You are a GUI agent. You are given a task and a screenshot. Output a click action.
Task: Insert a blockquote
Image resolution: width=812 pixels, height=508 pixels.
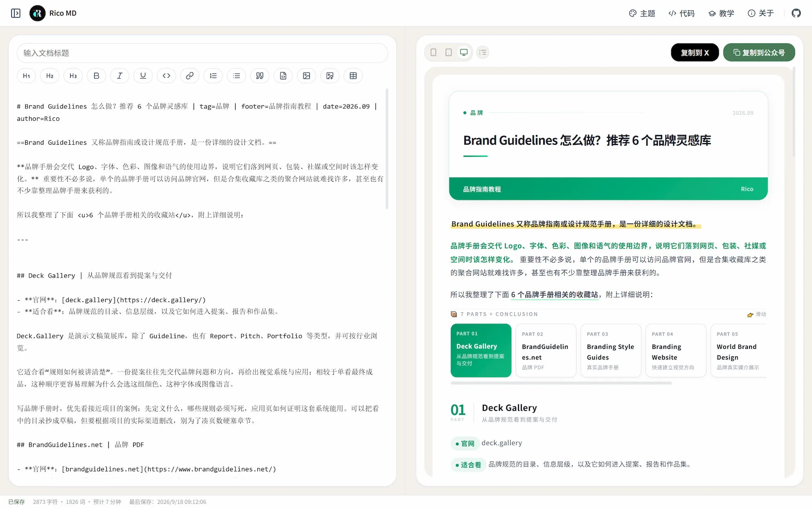point(260,76)
